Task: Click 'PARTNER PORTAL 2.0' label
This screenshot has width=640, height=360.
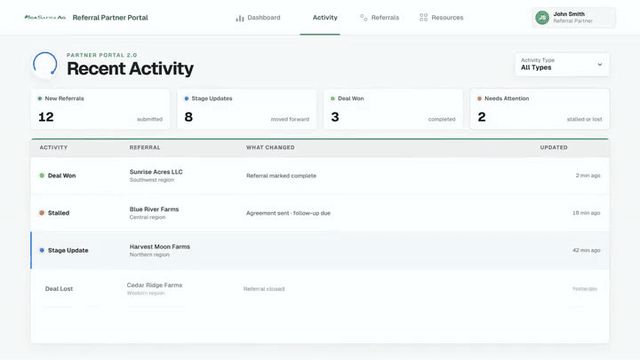Action: [x=102, y=55]
